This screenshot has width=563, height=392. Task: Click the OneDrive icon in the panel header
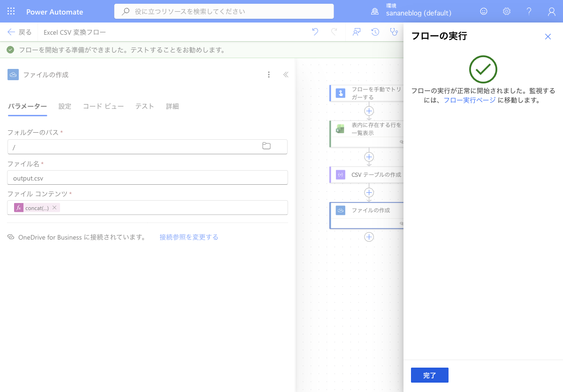click(x=13, y=75)
